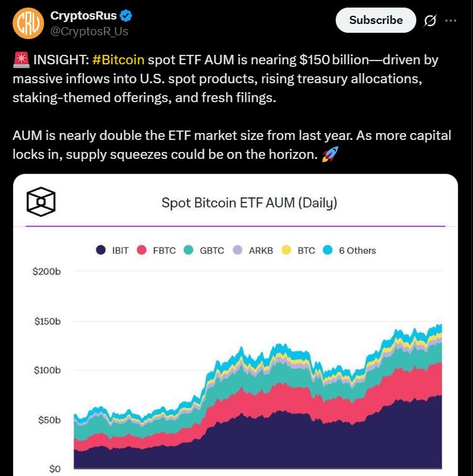Screen dimensions: 473x476
Task: Click the Grok slashed-circle icon
Action: 430,20
